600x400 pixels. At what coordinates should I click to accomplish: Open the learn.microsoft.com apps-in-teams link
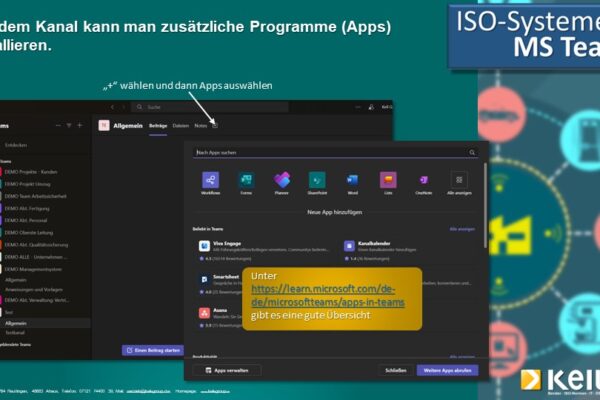coord(328,296)
